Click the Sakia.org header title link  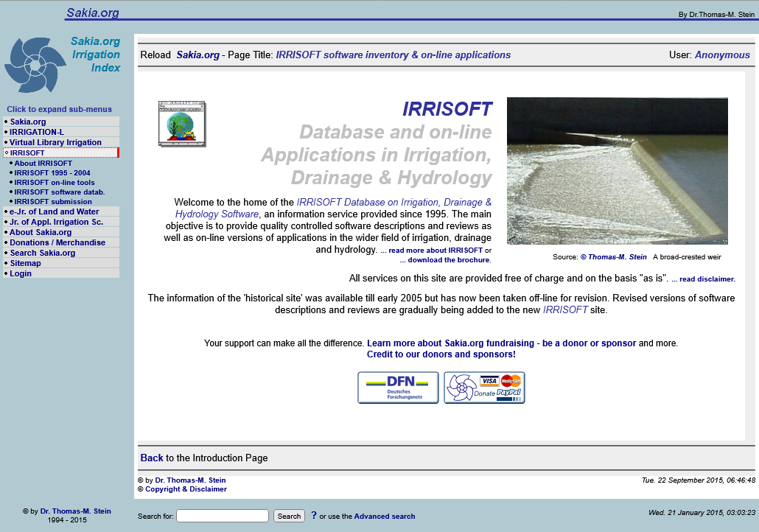pyautogui.click(x=93, y=13)
